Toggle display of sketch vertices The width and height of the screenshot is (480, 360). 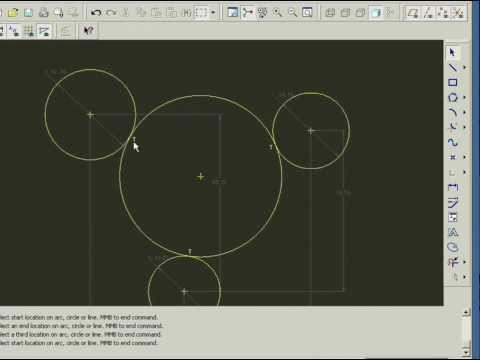(44, 31)
